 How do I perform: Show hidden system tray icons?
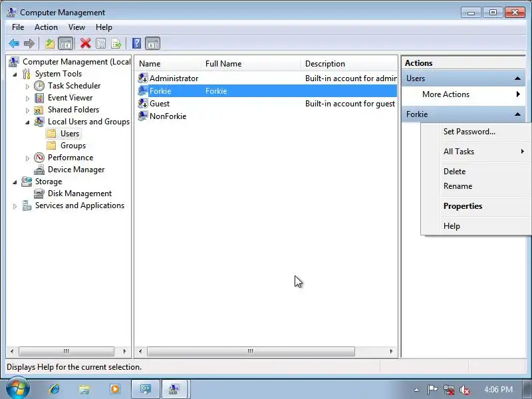[x=416, y=390]
